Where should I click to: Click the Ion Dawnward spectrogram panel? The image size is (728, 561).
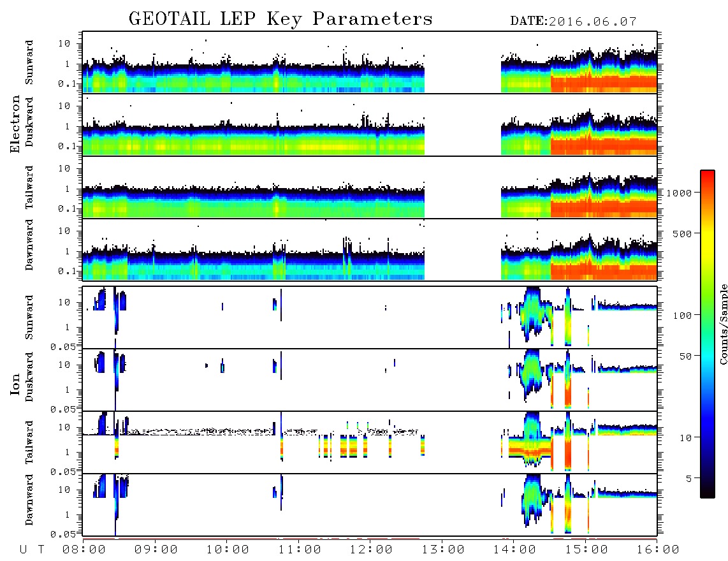point(370,504)
